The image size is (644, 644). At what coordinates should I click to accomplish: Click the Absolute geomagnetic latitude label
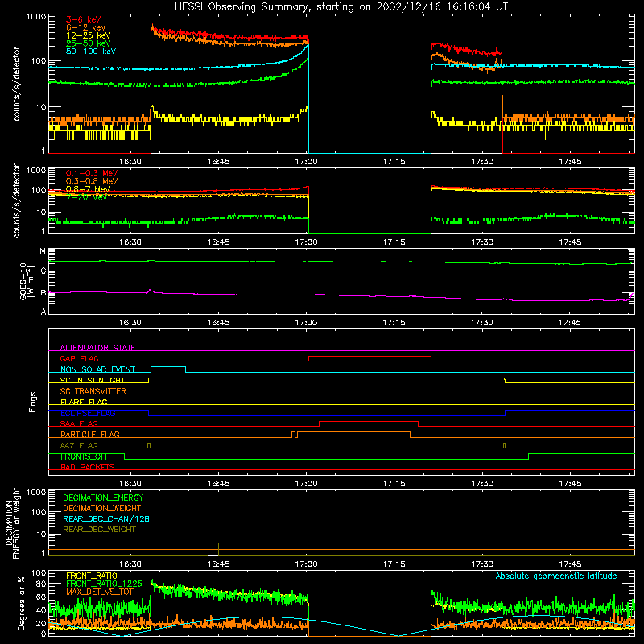click(x=556, y=576)
